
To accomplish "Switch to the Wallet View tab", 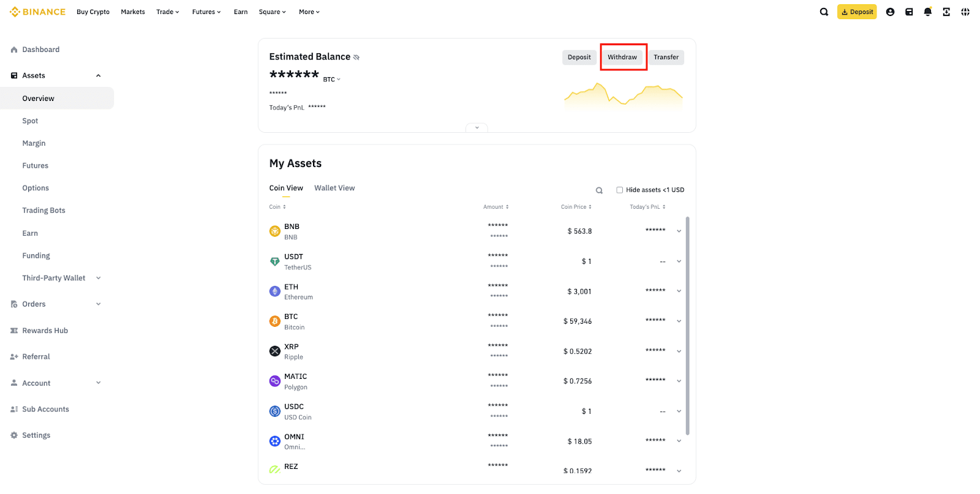I will click(334, 188).
